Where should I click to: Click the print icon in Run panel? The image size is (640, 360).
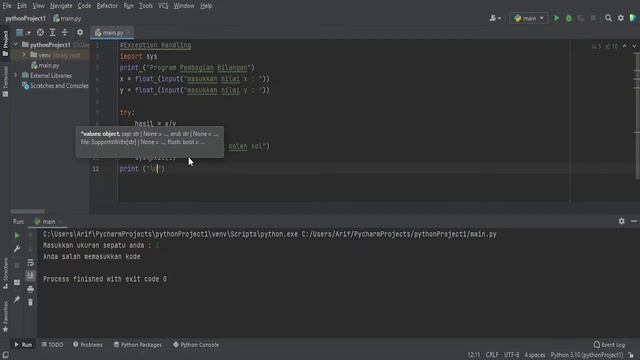(x=31, y=289)
